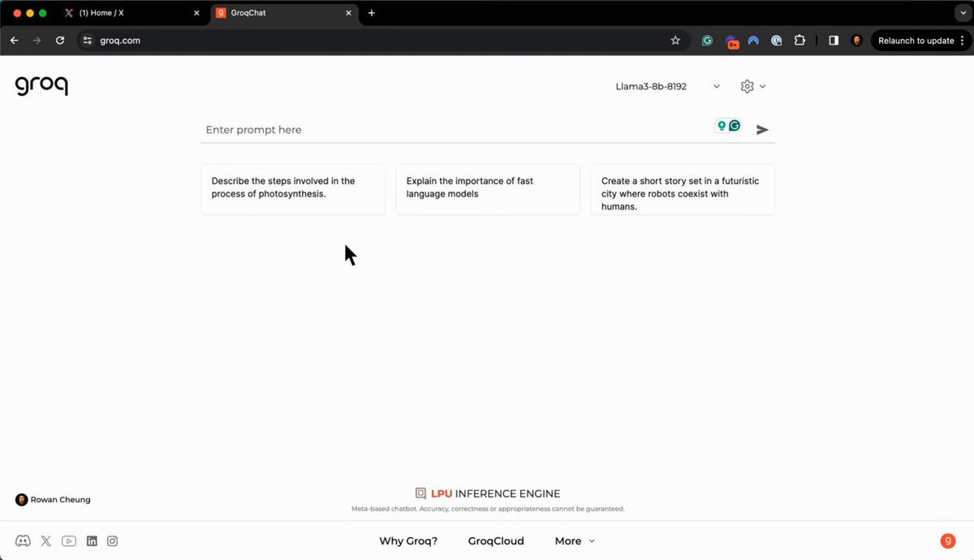This screenshot has width=974, height=560.
Task: Open GroqCloud footer link
Action: pyautogui.click(x=496, y=541)
